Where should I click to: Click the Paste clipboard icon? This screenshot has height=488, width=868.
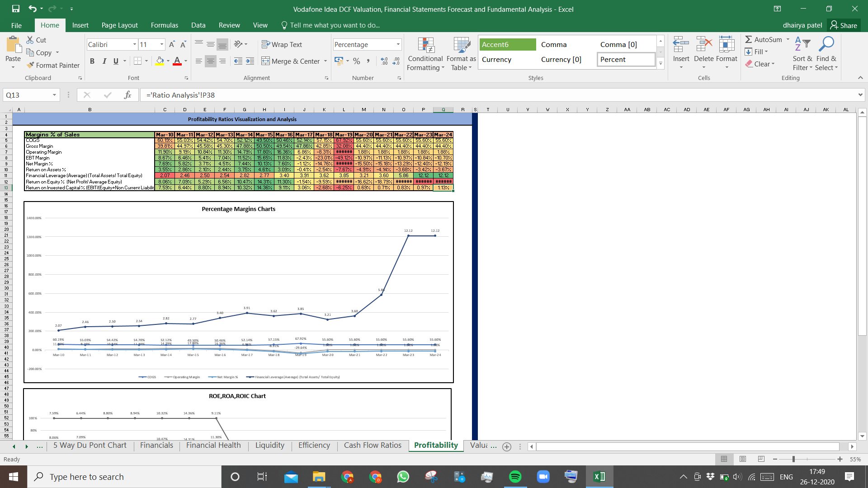13,46
